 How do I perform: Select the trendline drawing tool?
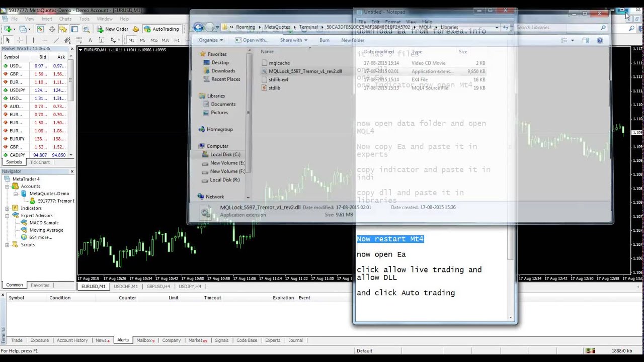tap(56, 40)
